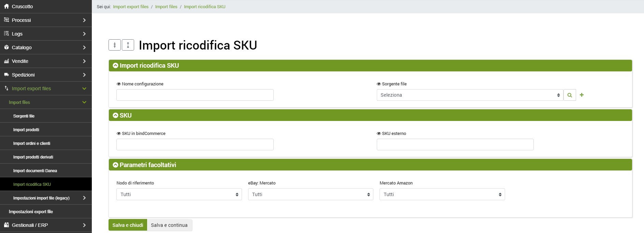
Task: Toggle the eye icon beside SKU in bindCommerce
Action: (x=118, y=134)
